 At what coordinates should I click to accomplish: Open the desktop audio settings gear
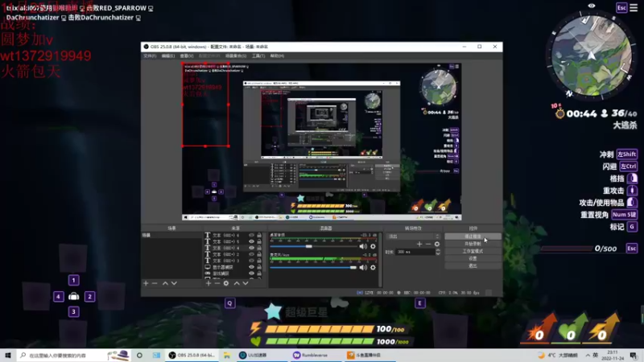click(x=373, y=246)
